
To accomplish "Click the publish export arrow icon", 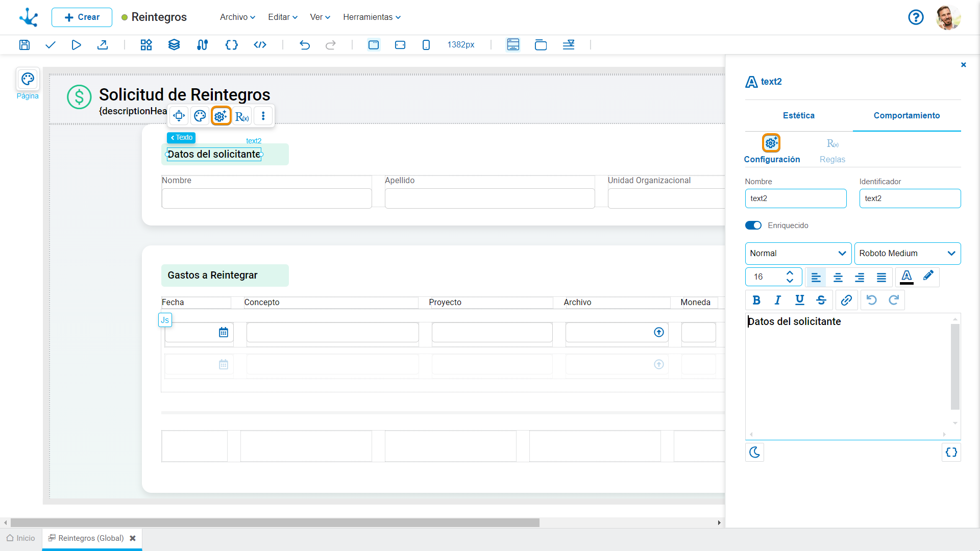I will [x=103, y=45].
